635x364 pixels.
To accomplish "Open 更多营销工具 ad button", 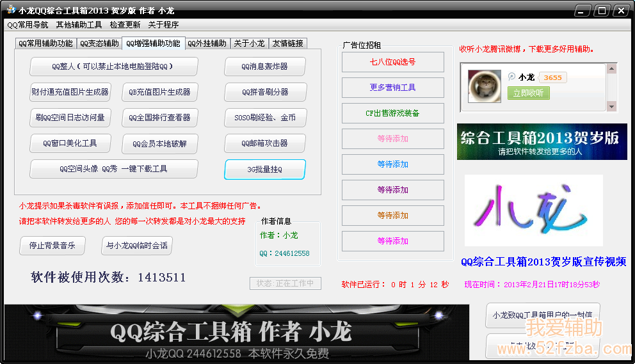I will click(x=393, y=88).
